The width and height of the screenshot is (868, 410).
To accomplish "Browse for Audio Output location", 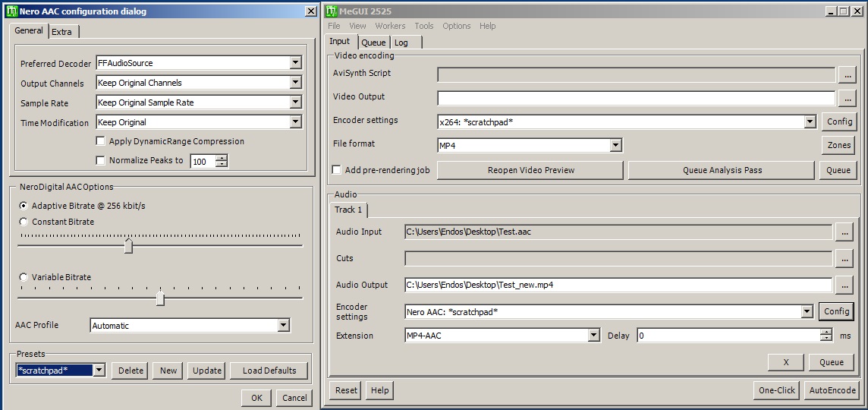I will (844, 285).
